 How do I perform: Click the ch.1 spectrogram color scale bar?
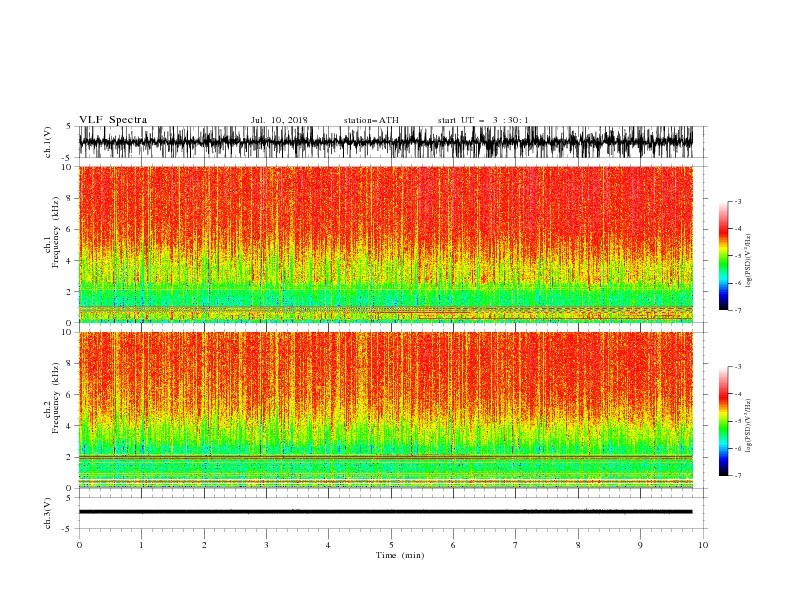[723, 256]
